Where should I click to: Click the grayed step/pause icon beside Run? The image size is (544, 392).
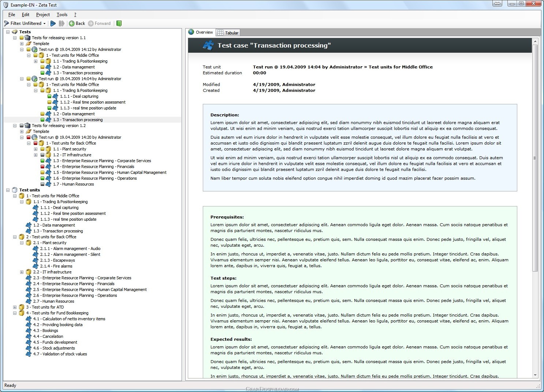coord(62,23)
